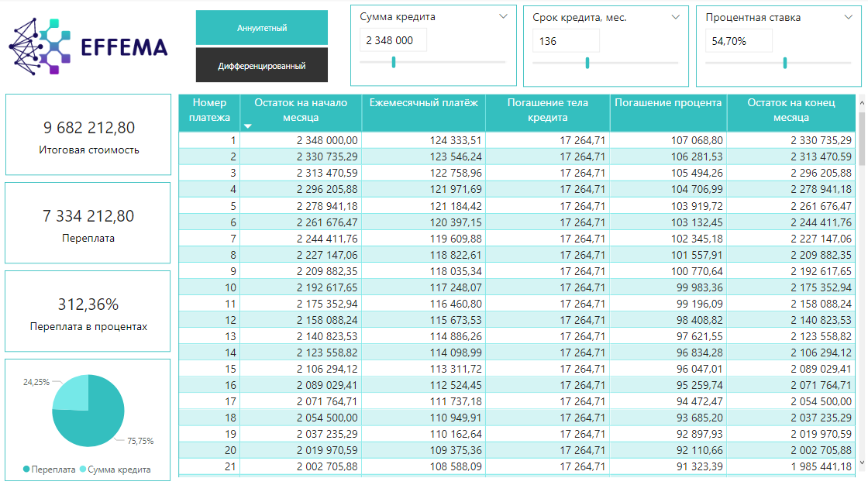
Task: Select the Аннуитетный payment type button
Action: click(x=262, y=28)
